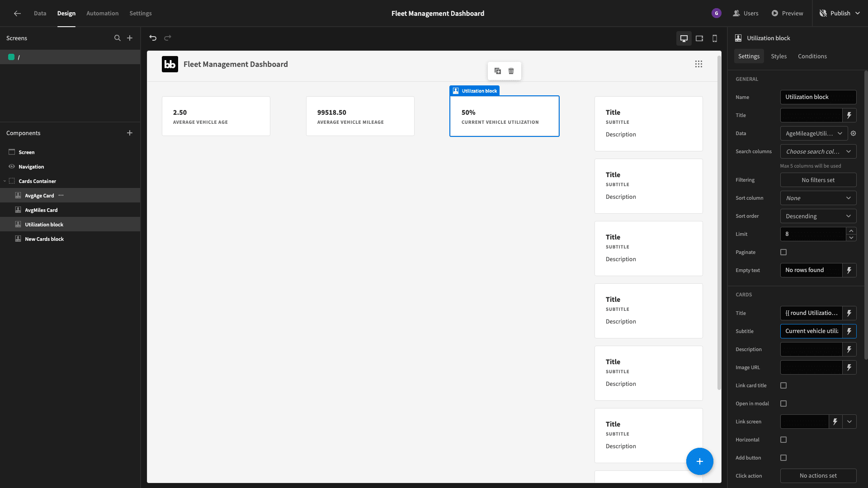Delete the Utilization block component
Viewport: 868px width, 488px height.
pos(511,71)
